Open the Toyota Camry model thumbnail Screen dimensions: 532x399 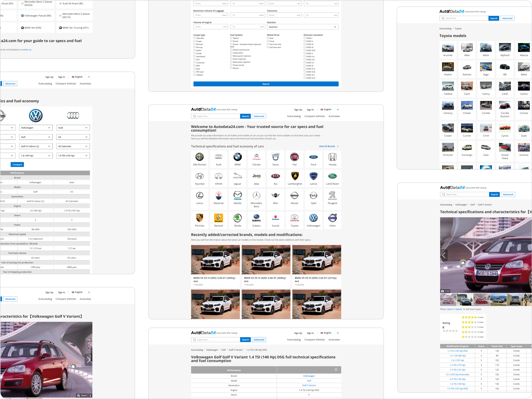(486, 86)
